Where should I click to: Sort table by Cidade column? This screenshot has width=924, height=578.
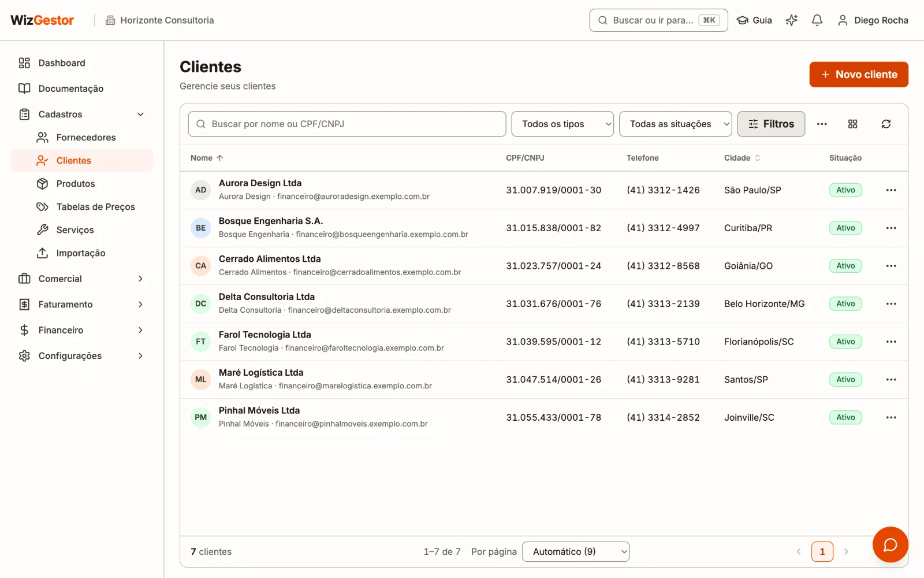point(742,158)
